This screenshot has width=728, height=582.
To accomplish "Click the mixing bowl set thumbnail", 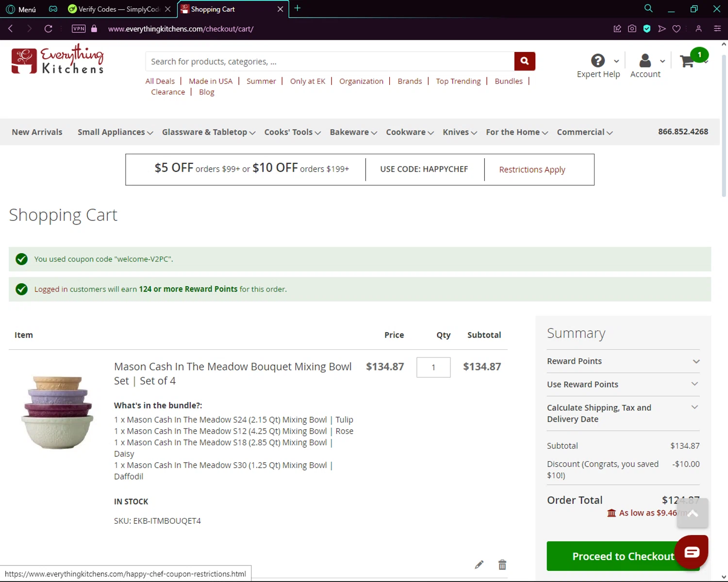I will click(57, 412).
